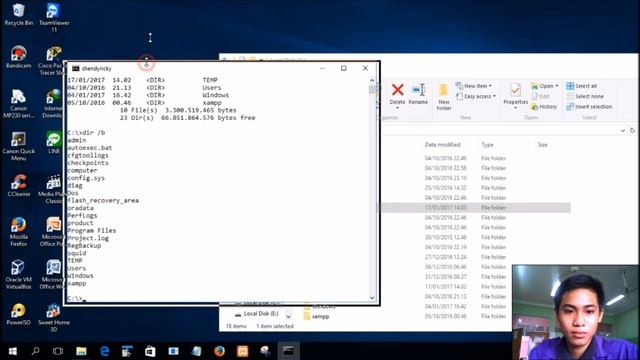Click the active command prompt taskbar button

tap(288, 351)
